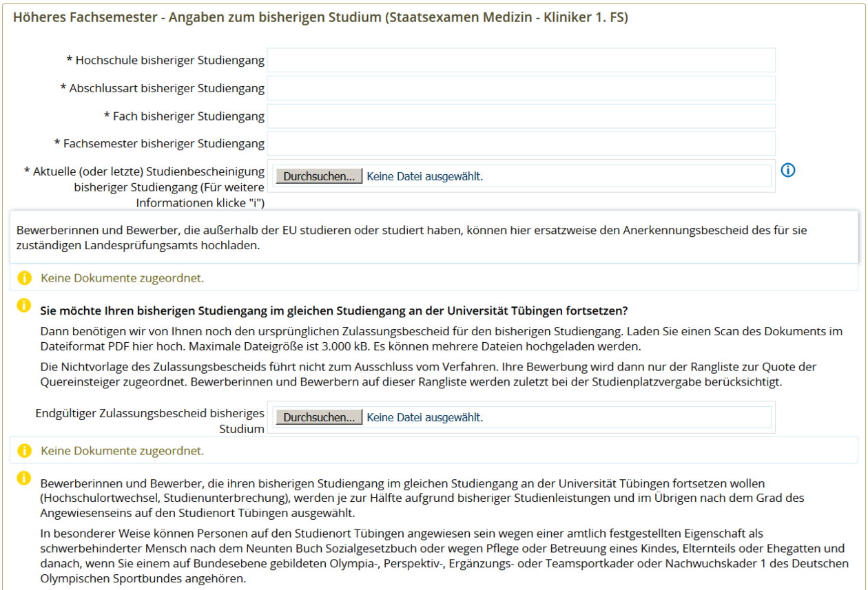868x590 pixels.
Task: Focus the Hochschule bisheriger Studiengang field
Action: (x=521, y=61)
